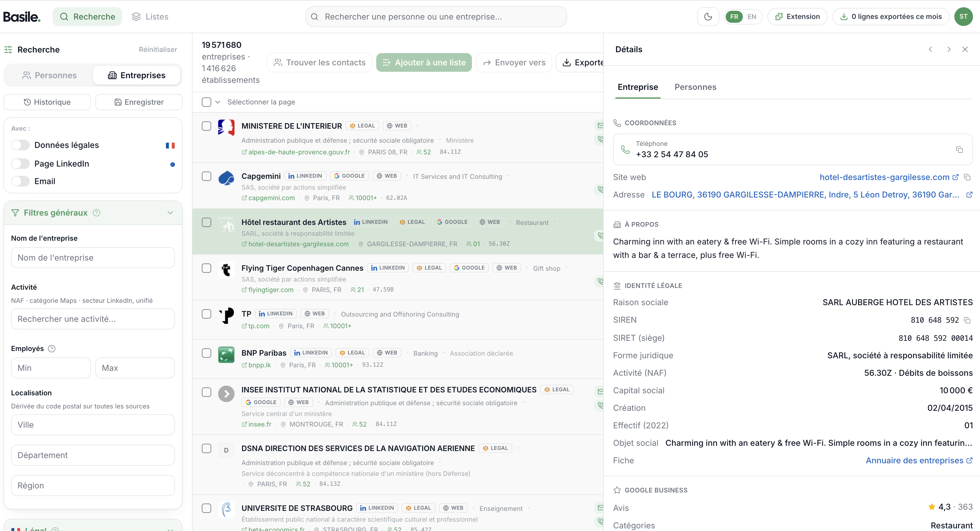The width and height of the screenshot is (980, 531).
Task: Copy the phone number +33 2 54 47 84 05
Action: pyautogui.click(x=960, y=150)
